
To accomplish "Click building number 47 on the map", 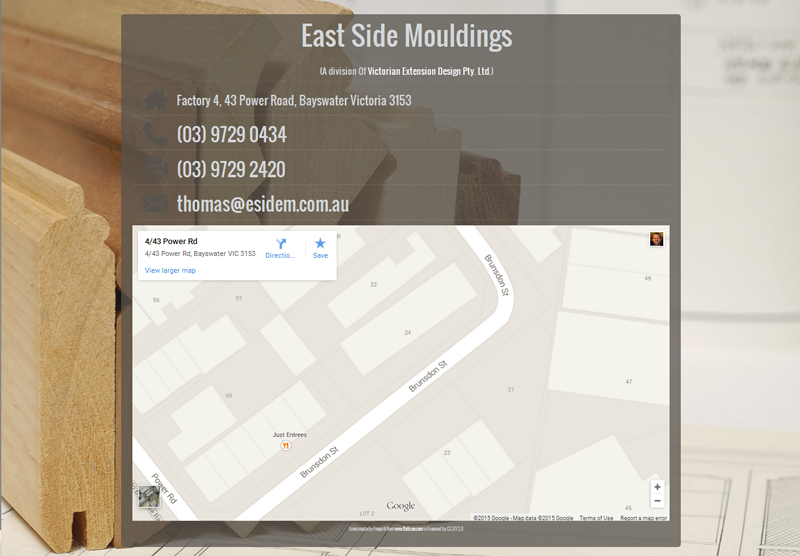I will pyautogui.click(x=629, y=382).
